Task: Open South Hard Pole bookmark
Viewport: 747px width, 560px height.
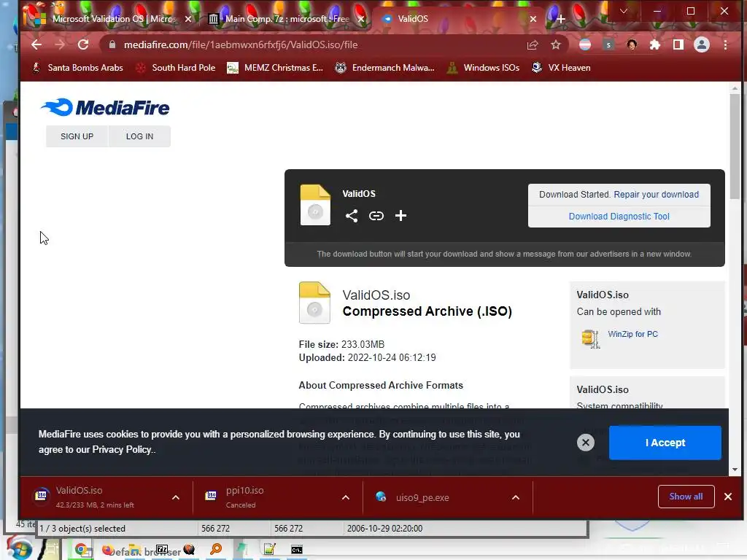Action: [175, 68]
